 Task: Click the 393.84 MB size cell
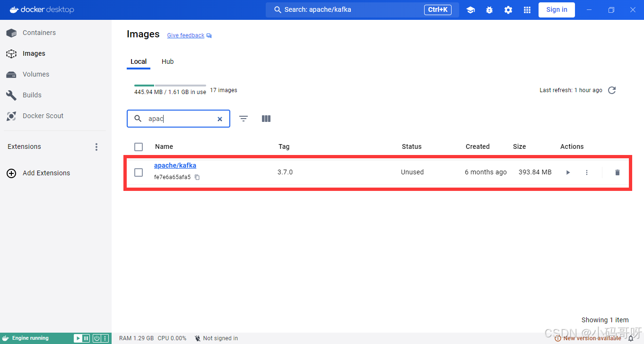click(535, 172)
